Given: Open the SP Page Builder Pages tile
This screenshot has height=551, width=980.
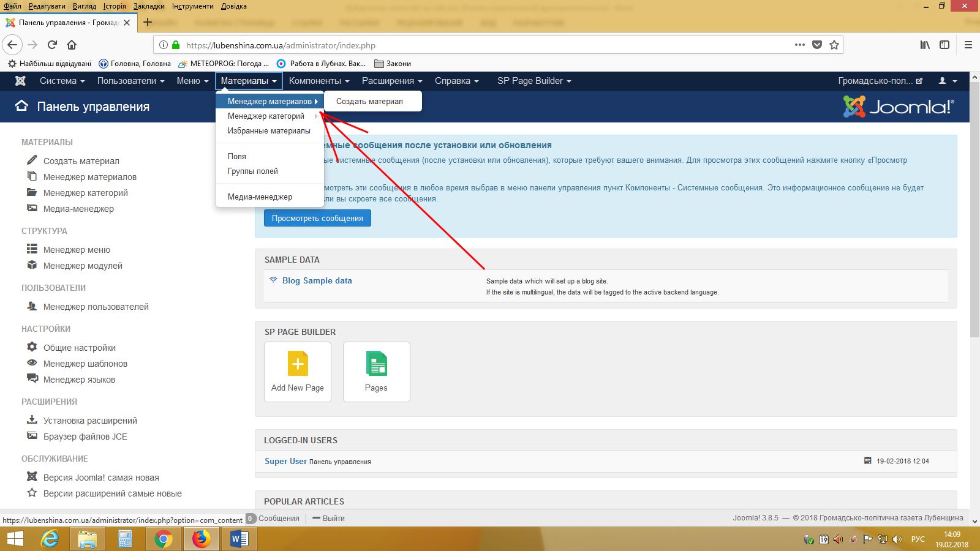Looking at the screenshot, I should point(376,372).
